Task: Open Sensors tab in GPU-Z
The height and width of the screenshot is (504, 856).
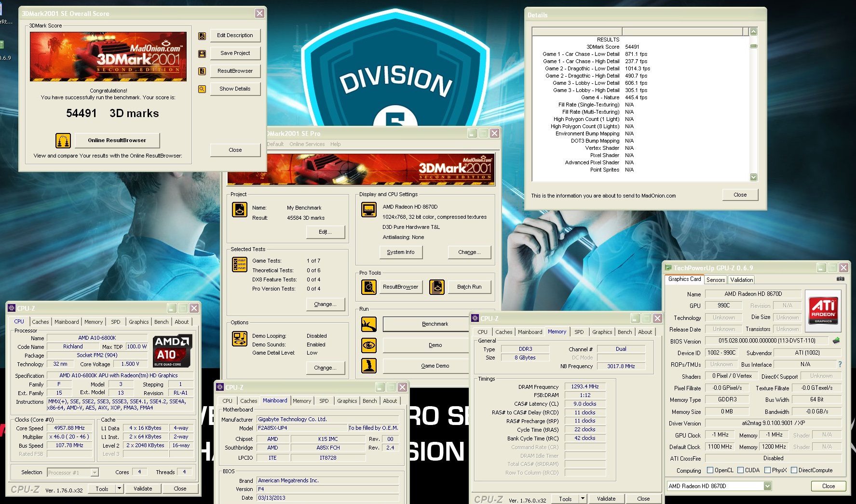Action: (x=716, y=280)
